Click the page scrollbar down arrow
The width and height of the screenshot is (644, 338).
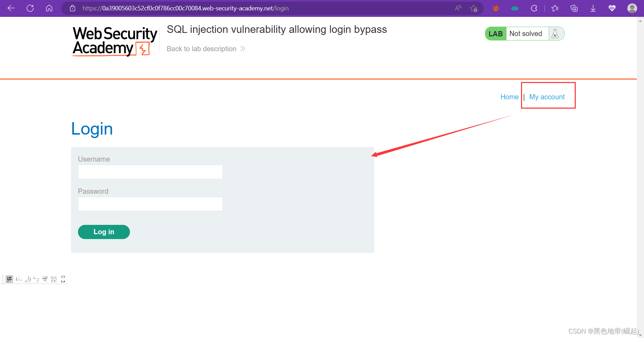[640, 335]
